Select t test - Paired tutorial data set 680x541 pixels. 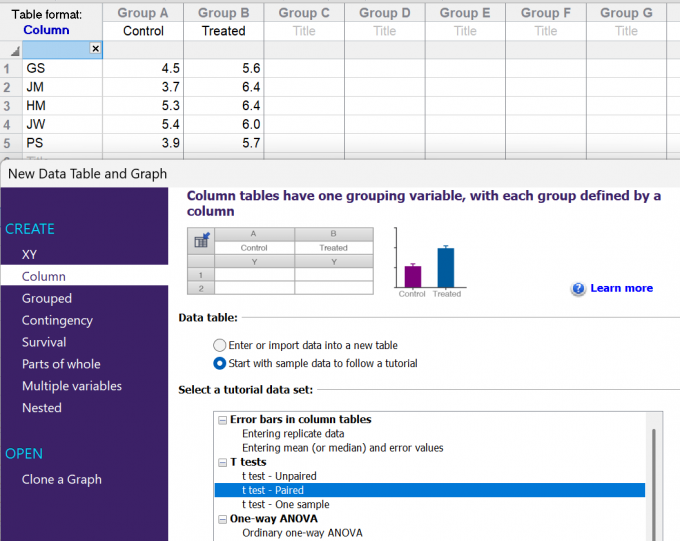(429, 490)
